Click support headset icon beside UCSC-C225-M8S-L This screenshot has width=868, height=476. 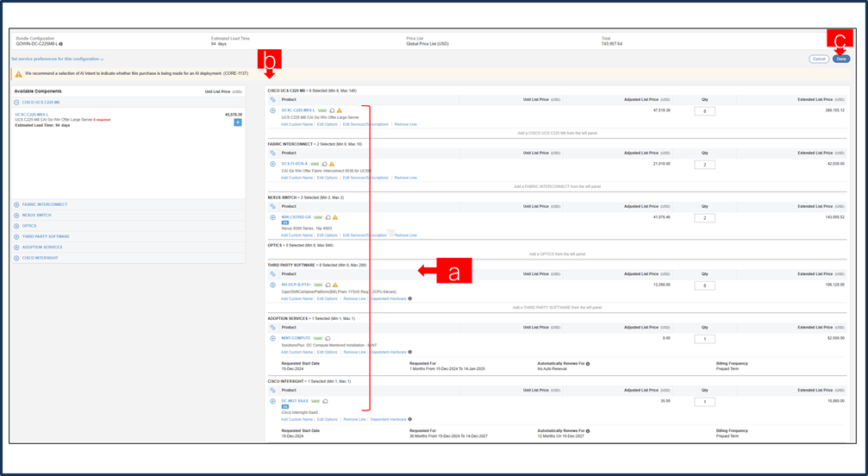coord(332,110)
